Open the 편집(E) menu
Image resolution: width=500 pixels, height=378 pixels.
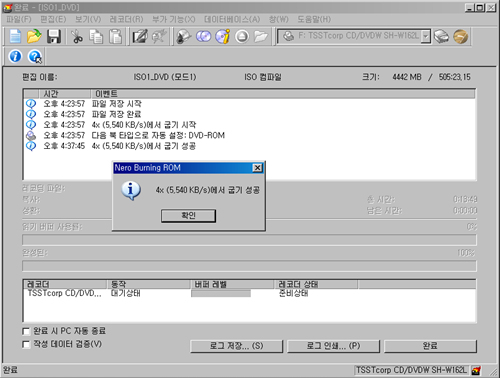[x=53, y=19]
